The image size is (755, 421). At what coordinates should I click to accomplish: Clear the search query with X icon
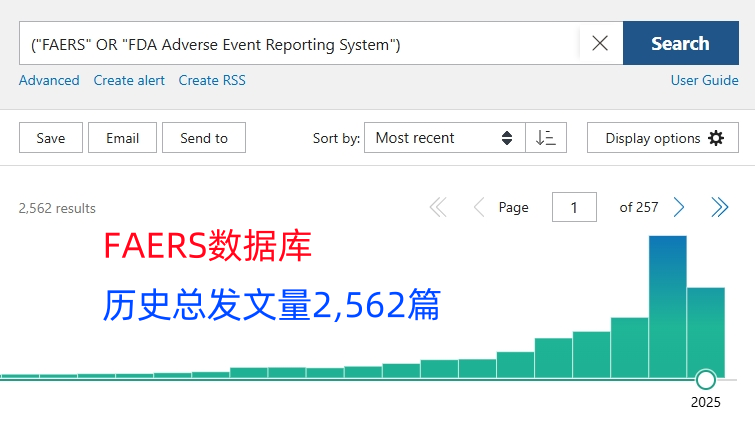(x=599, y=43)
